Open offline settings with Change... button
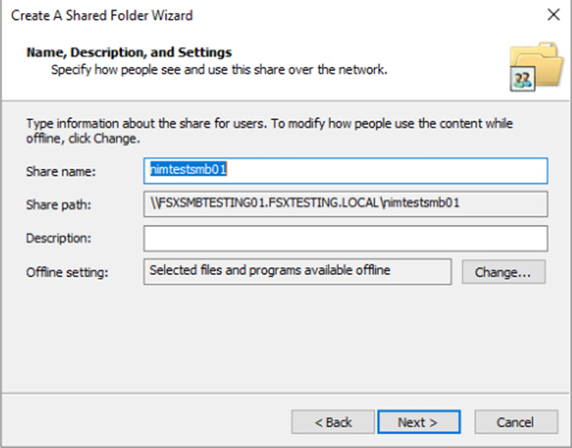572x448 pixels. pyautogui.click(x=503, y=272)
